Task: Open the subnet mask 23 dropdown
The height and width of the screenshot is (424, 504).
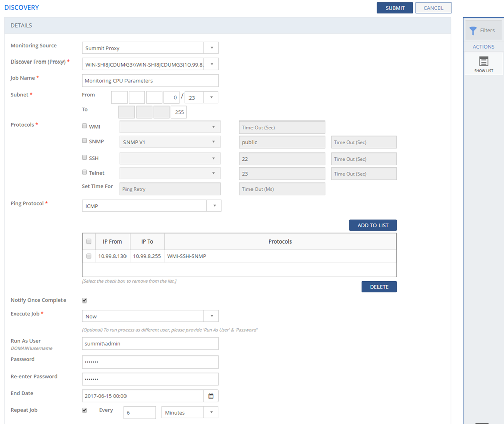Action: click(211, 97)
